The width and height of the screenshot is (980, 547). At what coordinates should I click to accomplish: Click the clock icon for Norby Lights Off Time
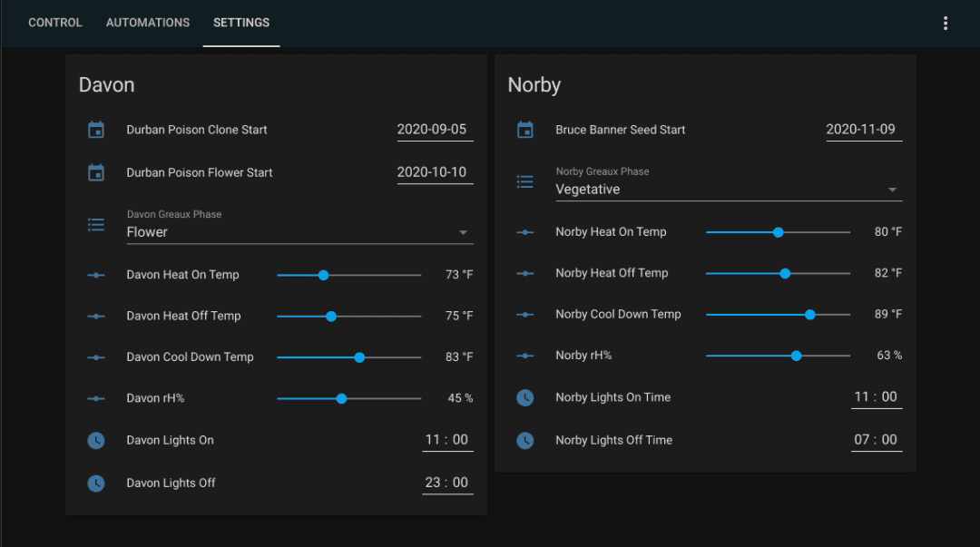[525, 440]
